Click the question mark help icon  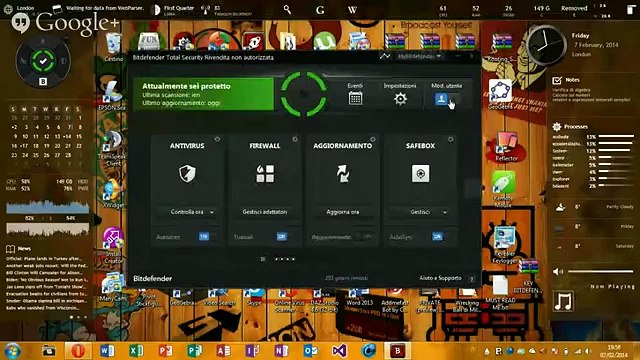point(471,279)
